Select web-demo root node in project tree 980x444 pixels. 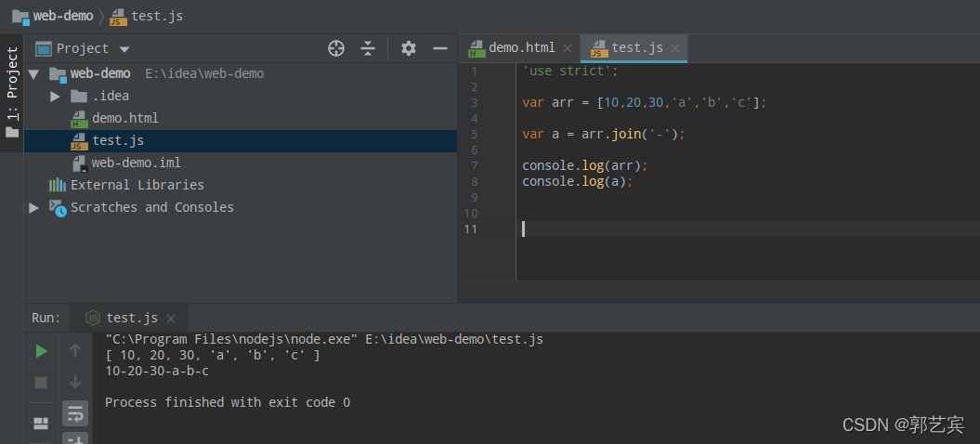point(100,73)
